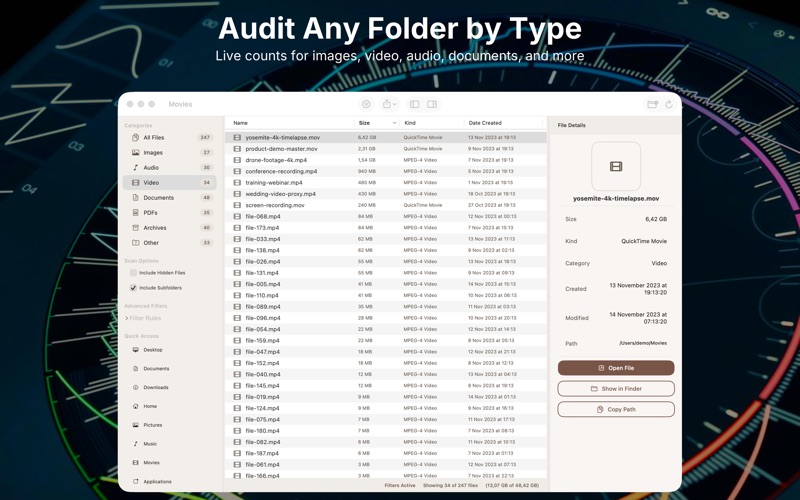Open Home in Quick Access
This screenshot has width=800, height=500.
click(x=150, y=406)
